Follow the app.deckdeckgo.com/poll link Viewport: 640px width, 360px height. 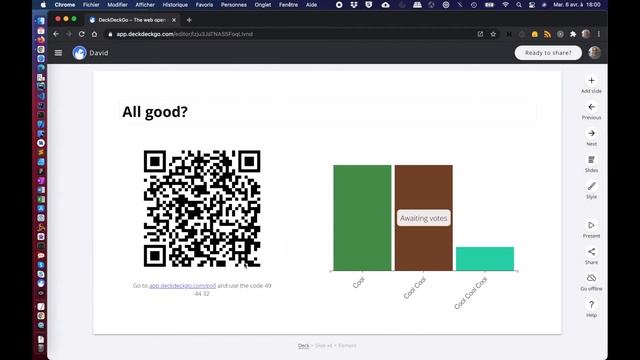(x=182, y=286)
